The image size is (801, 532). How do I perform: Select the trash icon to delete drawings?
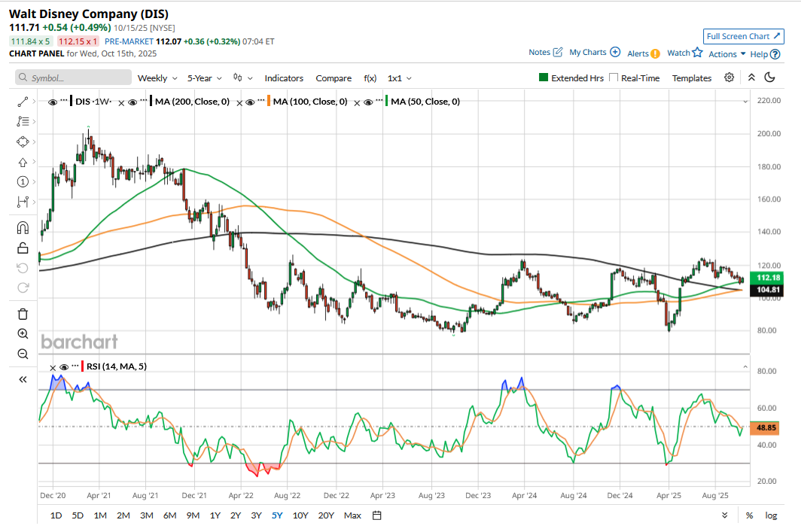coord(23,314)
